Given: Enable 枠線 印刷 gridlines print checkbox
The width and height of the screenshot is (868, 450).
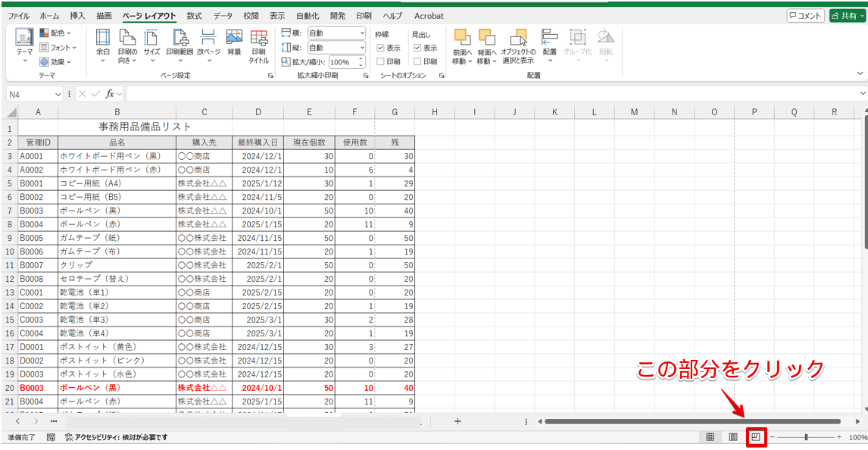Looking at the screenshot, I should click(x=381, y=61).
